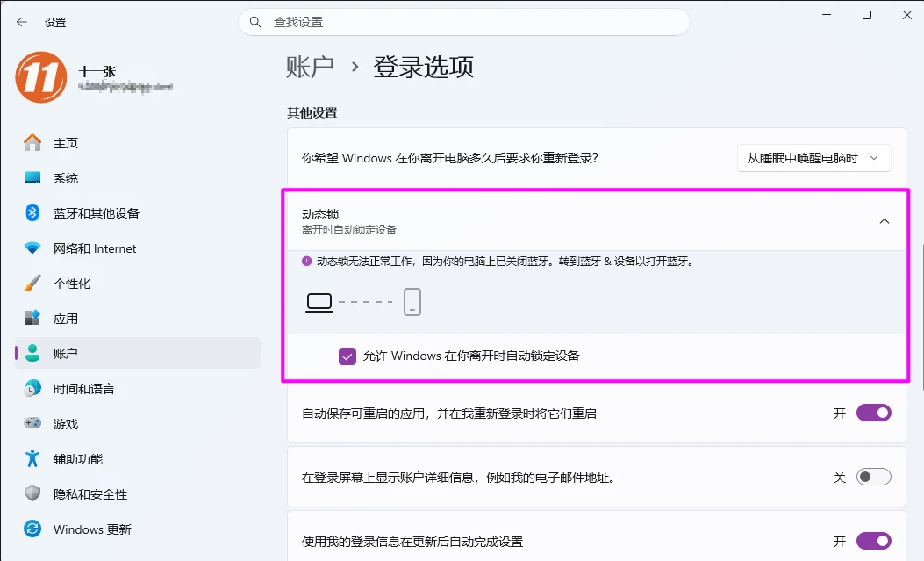Open Windows 更新 page

click(138, 529)
